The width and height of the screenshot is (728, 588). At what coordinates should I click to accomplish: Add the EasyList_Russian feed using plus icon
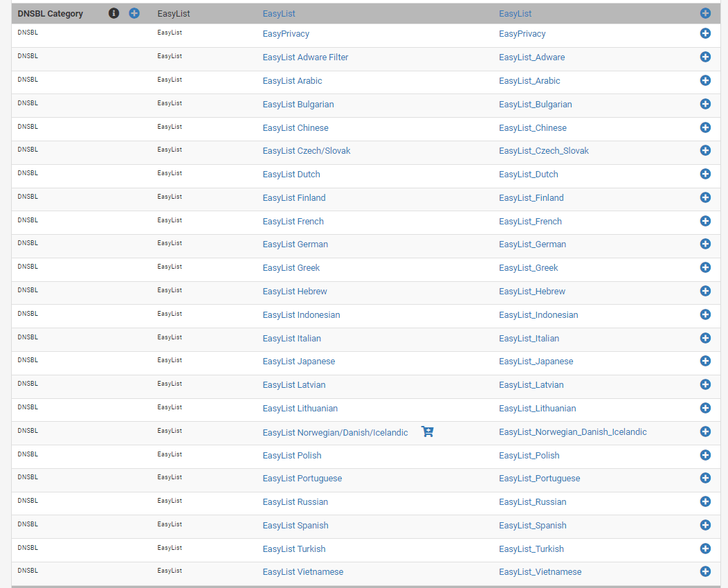[x=705, y=501]
